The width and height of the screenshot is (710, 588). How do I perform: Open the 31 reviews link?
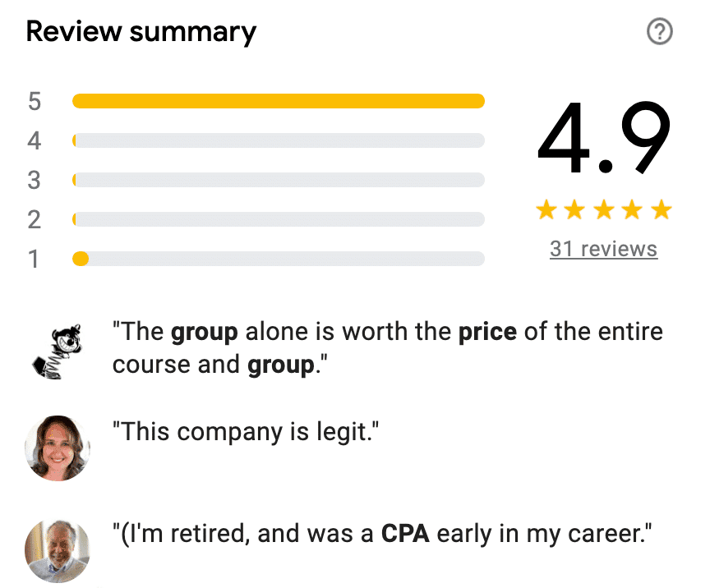pyautogui.click(x=603, y=249)
